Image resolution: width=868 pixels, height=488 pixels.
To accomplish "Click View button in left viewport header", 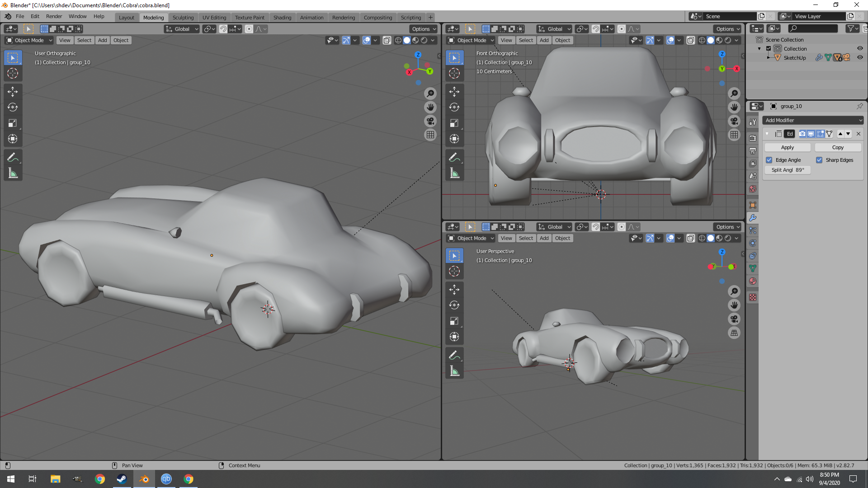I will point(65,40).
